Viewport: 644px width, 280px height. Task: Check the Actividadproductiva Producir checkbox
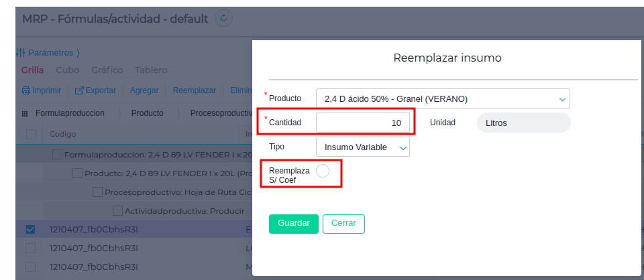pos(117,211)
